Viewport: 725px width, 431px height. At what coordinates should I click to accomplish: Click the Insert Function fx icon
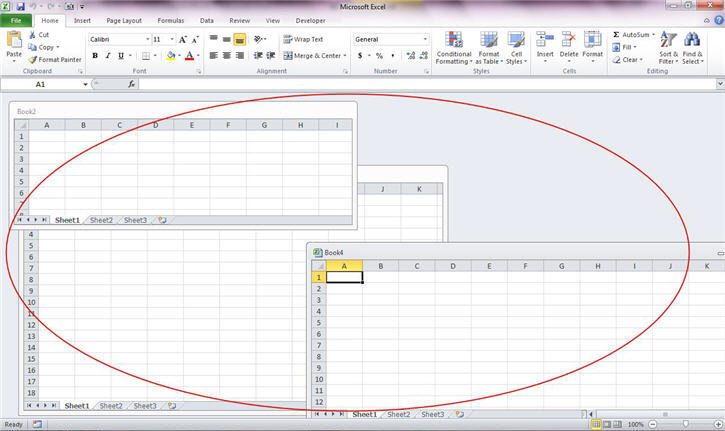(132, 84)
